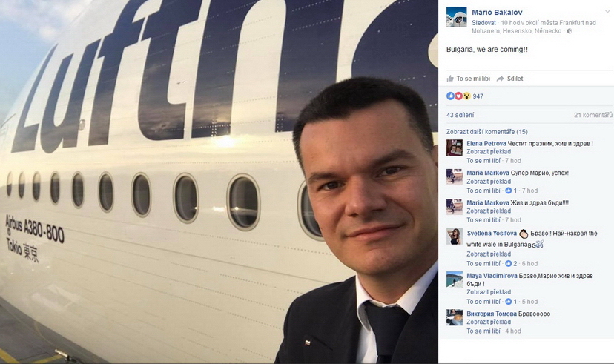Click like count icon on Svetlena Yosifova's comment
Viewport: 614px width, 364px height.
point(508,264)
